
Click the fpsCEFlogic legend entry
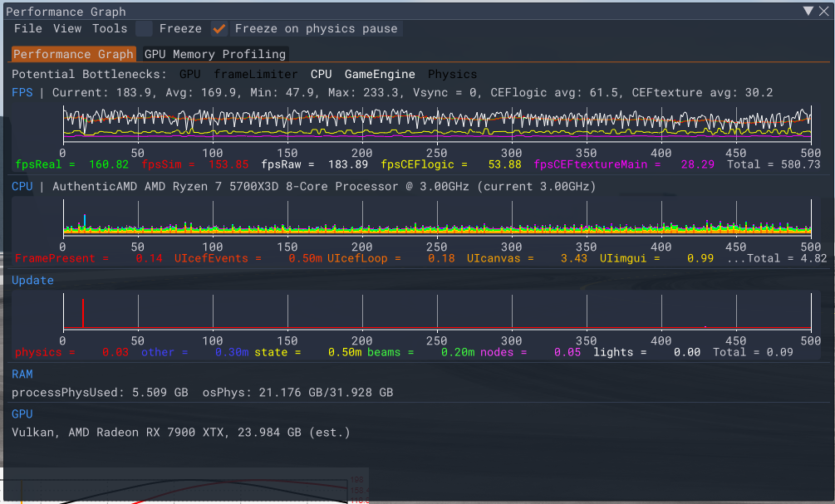pos(451,164)
